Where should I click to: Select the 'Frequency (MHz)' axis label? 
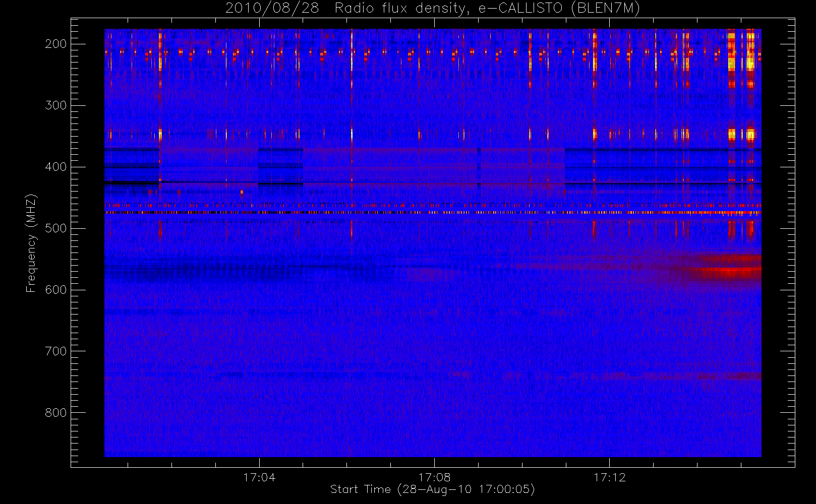(x=31, y=243)
